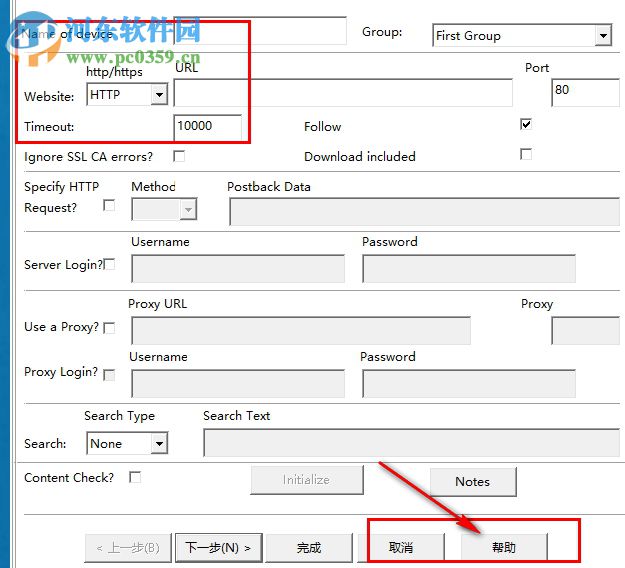The height and width of the screenshot is (568, 625).
Task: Click the Timeout field showing 10000
Action: (208, 128)
